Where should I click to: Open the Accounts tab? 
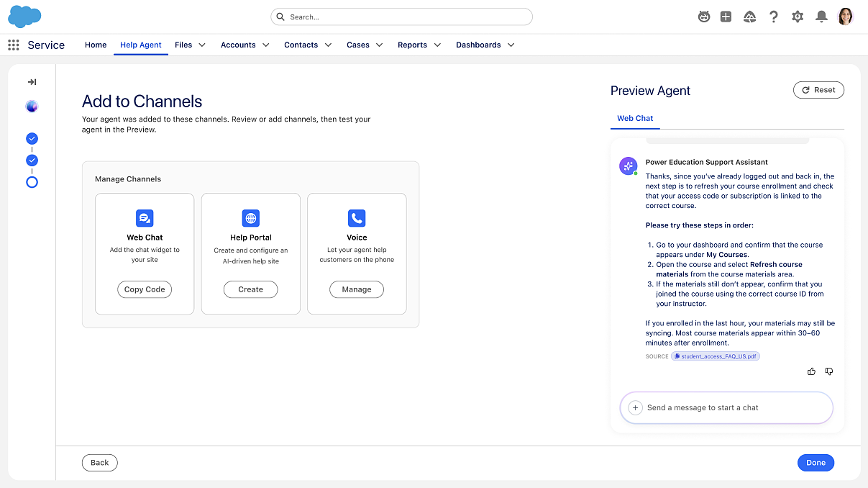238,45
